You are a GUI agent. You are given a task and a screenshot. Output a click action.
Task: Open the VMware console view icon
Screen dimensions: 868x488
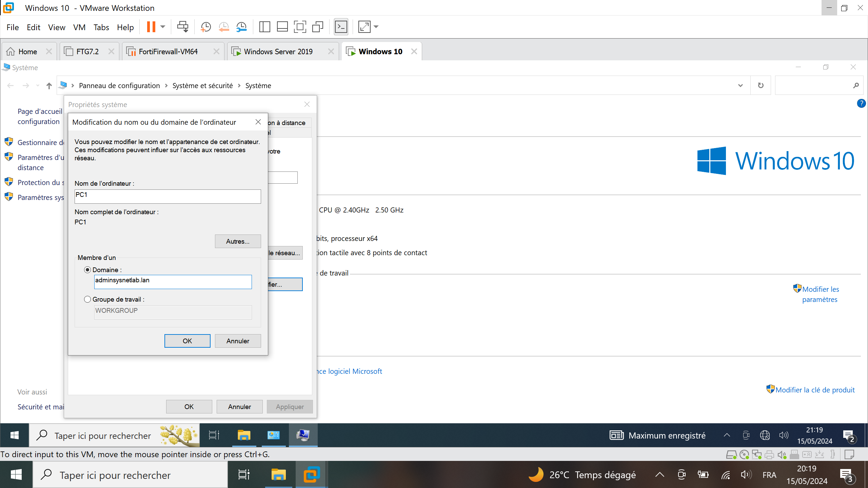tap(341, 27)
